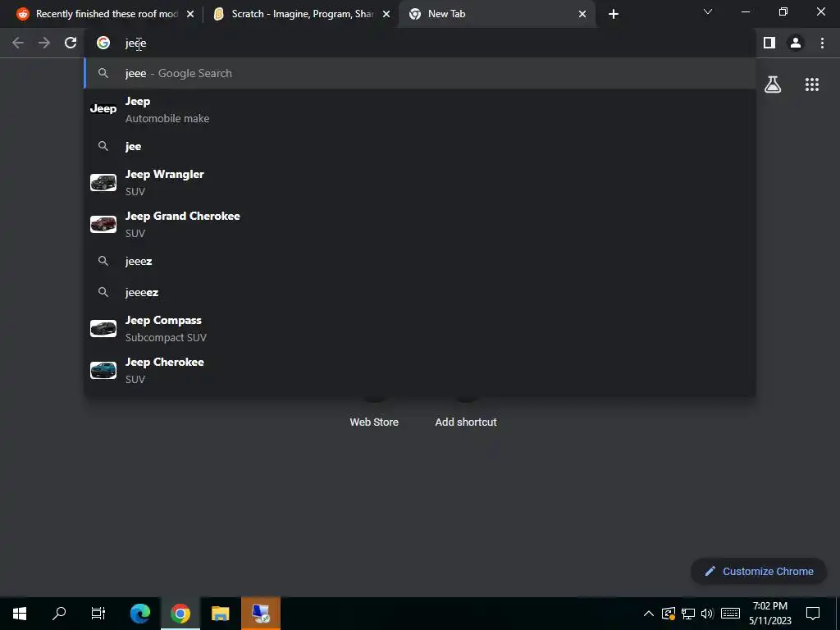Open the side panel icon

pos(769,43)
